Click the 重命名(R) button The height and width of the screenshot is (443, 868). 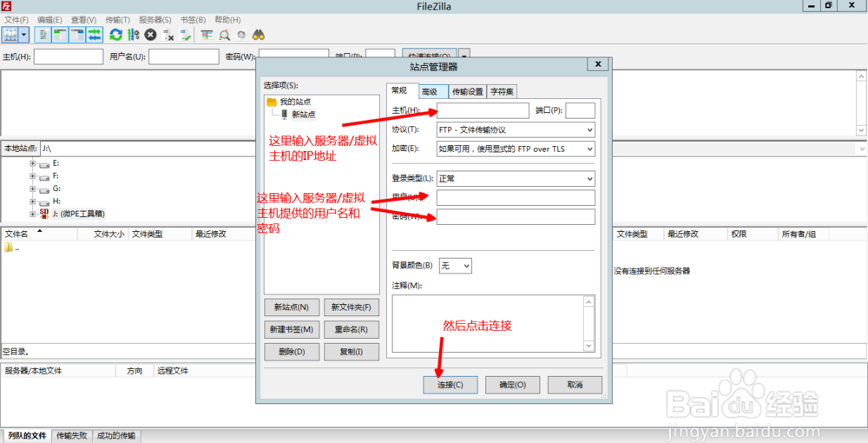tap(352, 329)
